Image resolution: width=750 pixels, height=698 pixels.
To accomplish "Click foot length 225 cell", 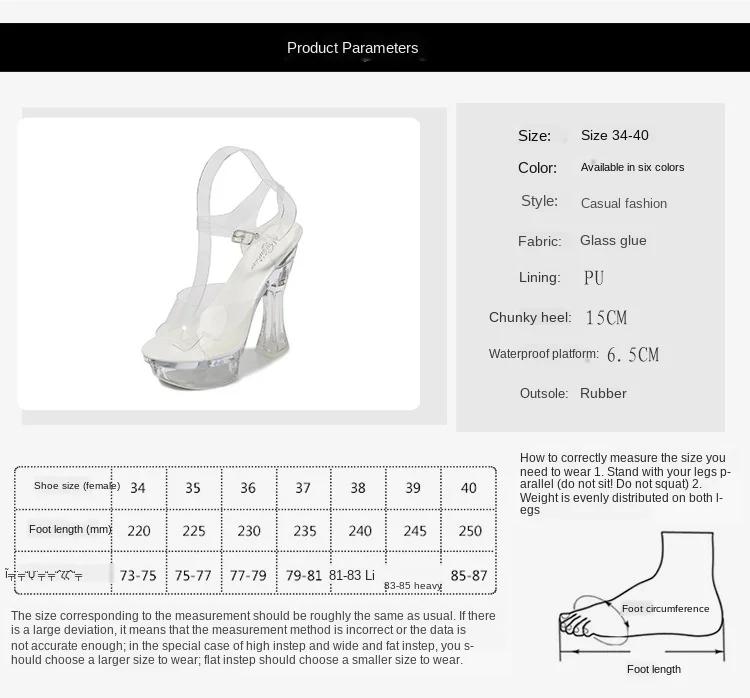I will (x=194, y=531).
